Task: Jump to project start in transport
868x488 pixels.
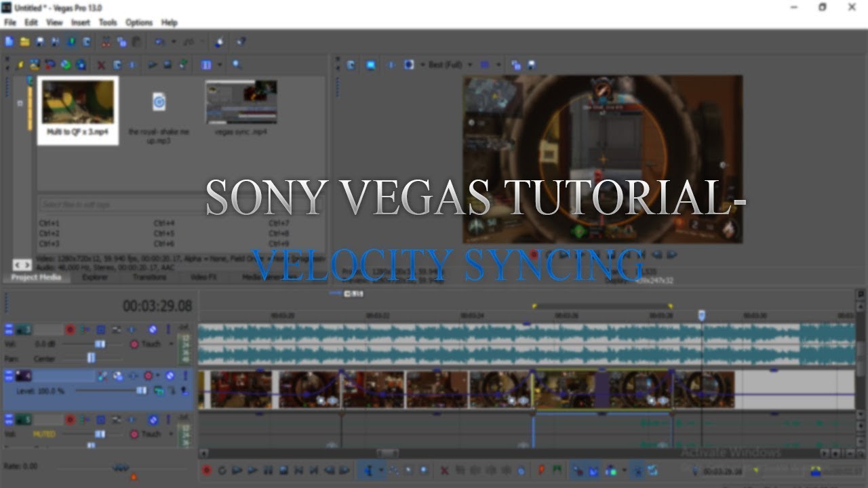Action: click(x=299, y=470)
